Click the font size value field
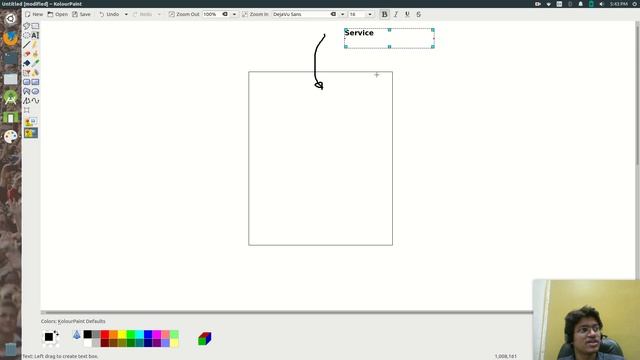640x360 pixels. coord(358,14)
